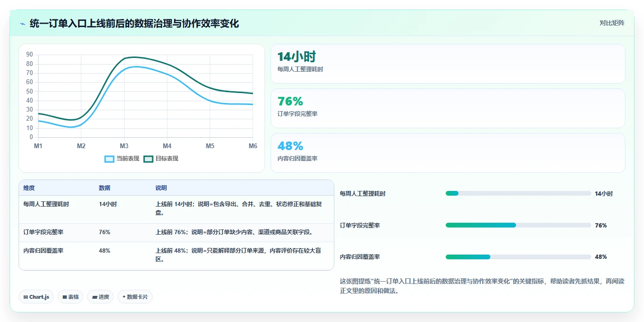Image resolution: width=644 pixels, height=322 pixels.
Task: Click the 90 y-axis value
Action: 29,55
